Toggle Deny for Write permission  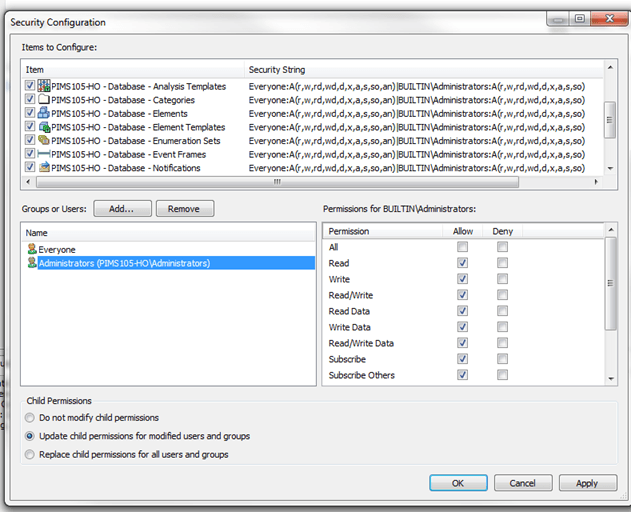pos(502,279)
